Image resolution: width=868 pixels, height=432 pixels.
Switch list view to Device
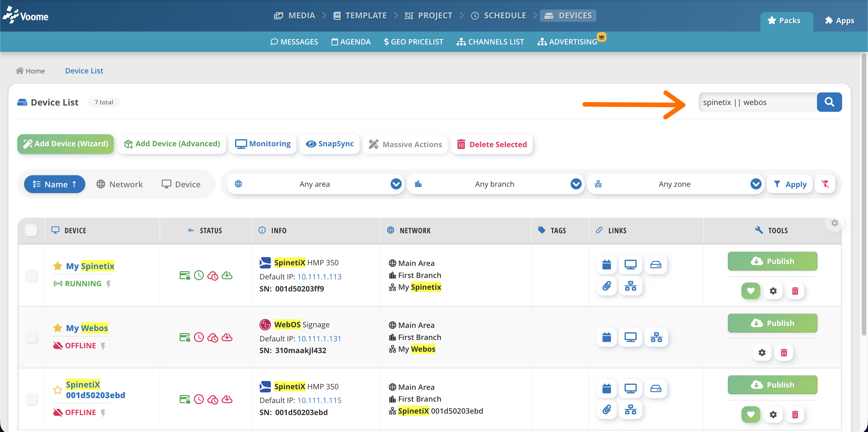pos(181,184)
